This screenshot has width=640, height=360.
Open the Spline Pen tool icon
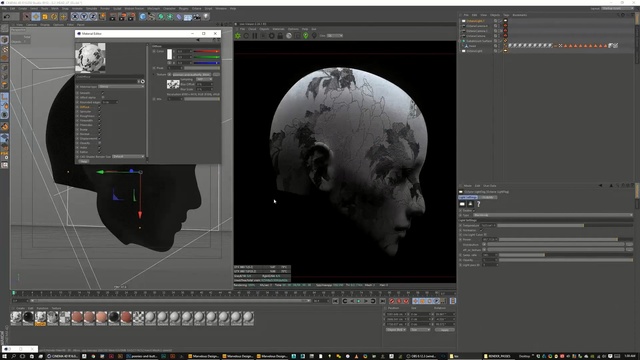point(151,17)
